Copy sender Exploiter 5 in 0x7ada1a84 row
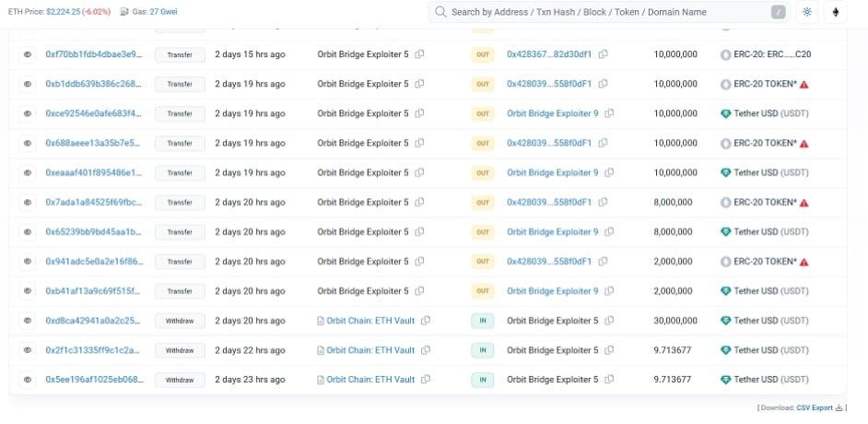The width and height of the screenshot is (868, 424). 419,202
